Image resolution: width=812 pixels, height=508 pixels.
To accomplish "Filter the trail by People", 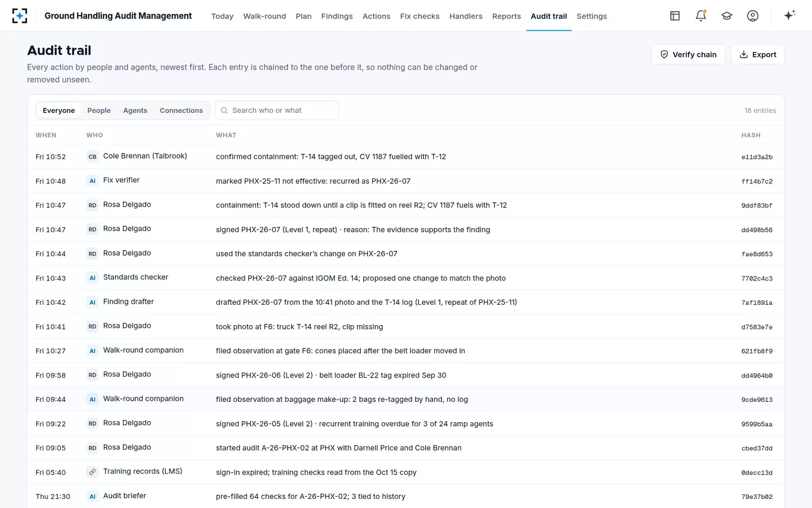I will click(99, 110).
